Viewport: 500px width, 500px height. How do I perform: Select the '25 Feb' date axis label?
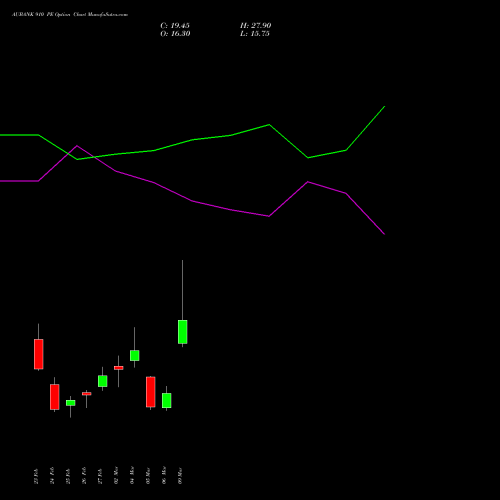(x=68, y=476)
